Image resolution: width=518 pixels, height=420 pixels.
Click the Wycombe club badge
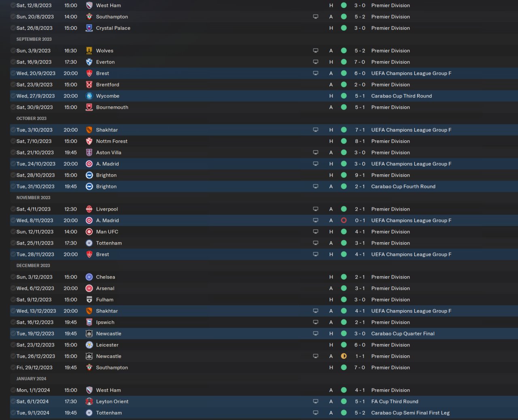click(89, 96)
